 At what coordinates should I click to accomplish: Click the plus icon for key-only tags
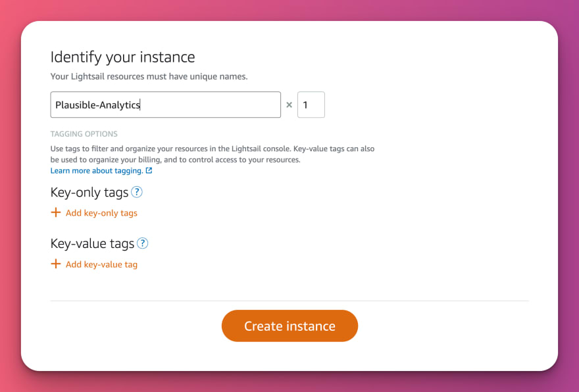pyautogui.click(x=56, y=212)
